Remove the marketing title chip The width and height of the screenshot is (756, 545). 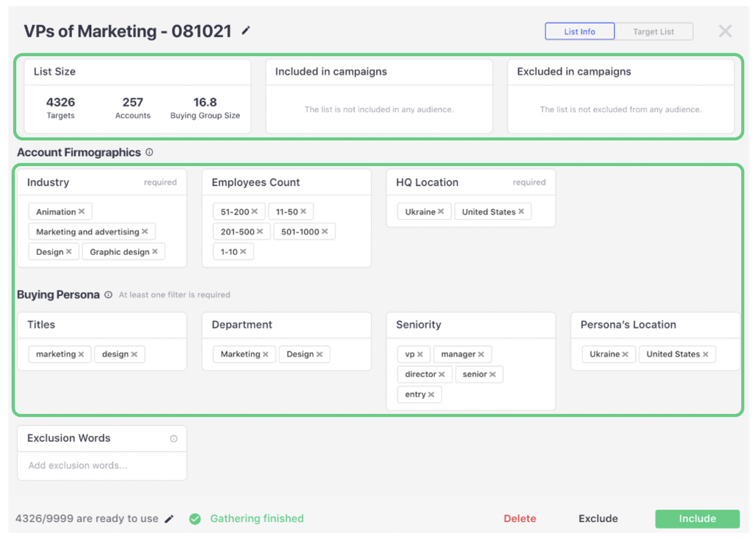click(x=80, y=354)
